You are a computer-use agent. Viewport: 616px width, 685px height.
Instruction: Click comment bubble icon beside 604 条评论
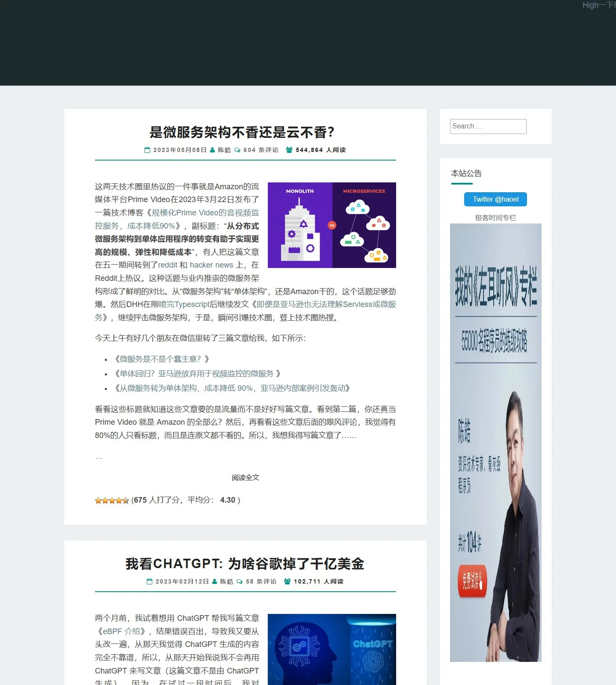(237, 150)
